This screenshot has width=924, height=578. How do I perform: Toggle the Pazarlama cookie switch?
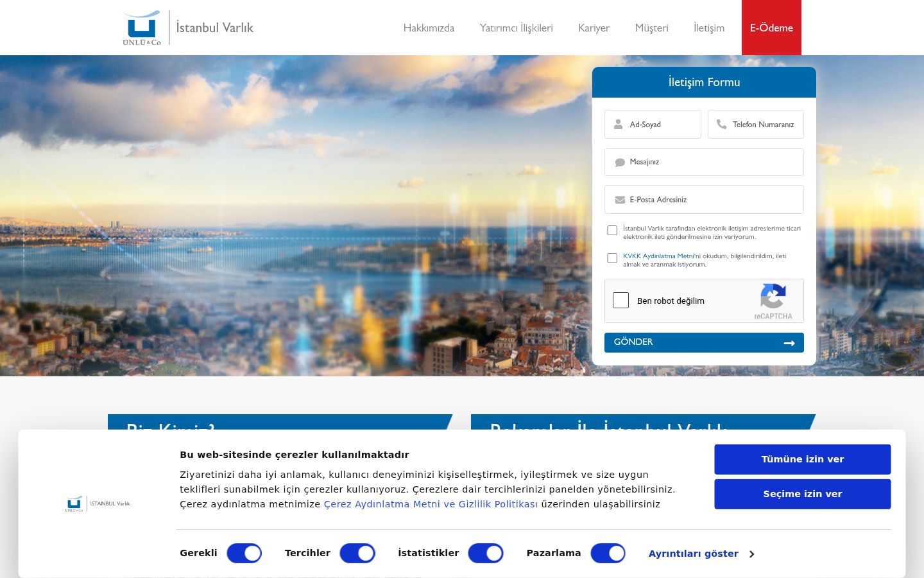608,553
